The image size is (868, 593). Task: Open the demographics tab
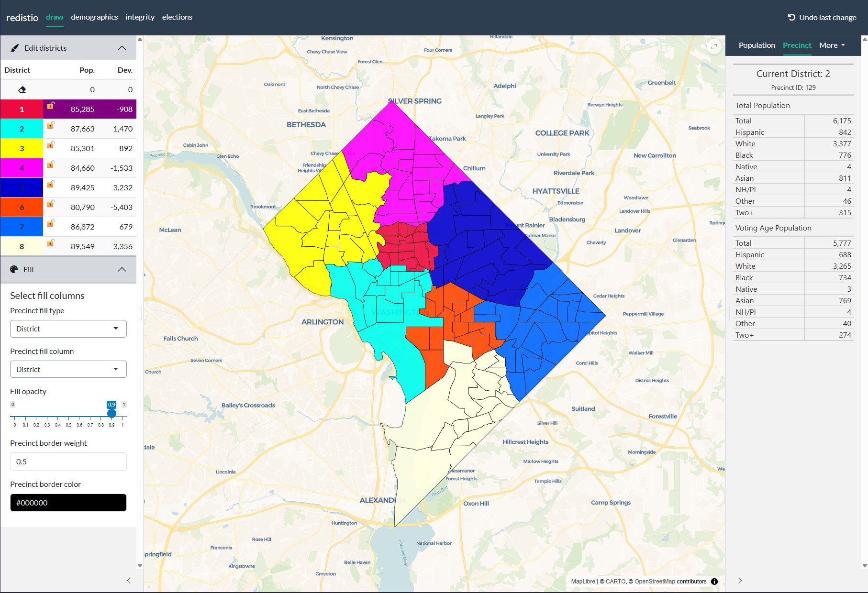coord(94,17)
